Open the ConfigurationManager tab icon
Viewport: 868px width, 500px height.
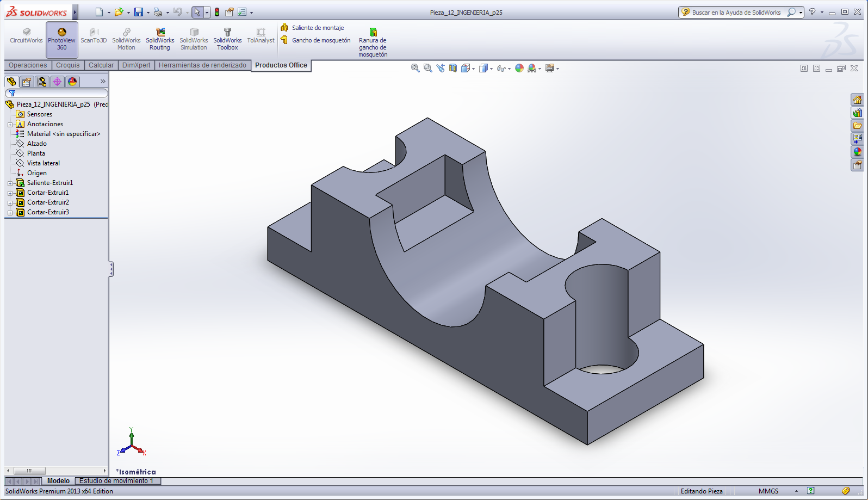(x=42, y=82)
